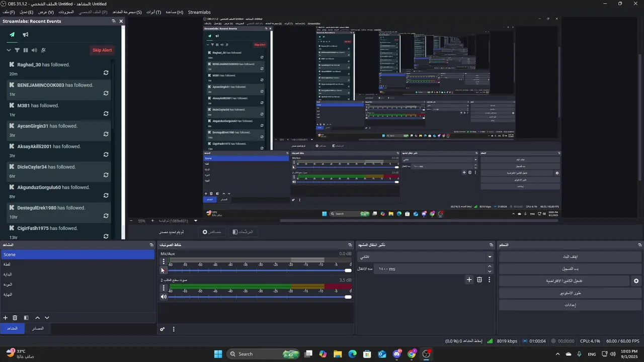The width and height of the screenshot is (644, 362).
Task: Open the تعديل (E) menu
Action: [26, 12]
